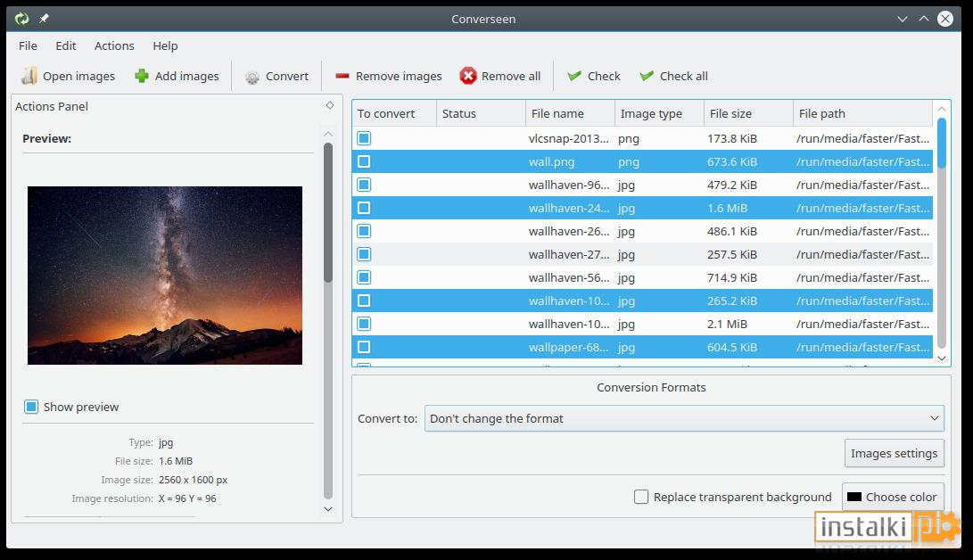Click the red minus Remove images icon
The width and height of the screenshot is (973, 560).
pyautogui.click(x=342, y=77)
